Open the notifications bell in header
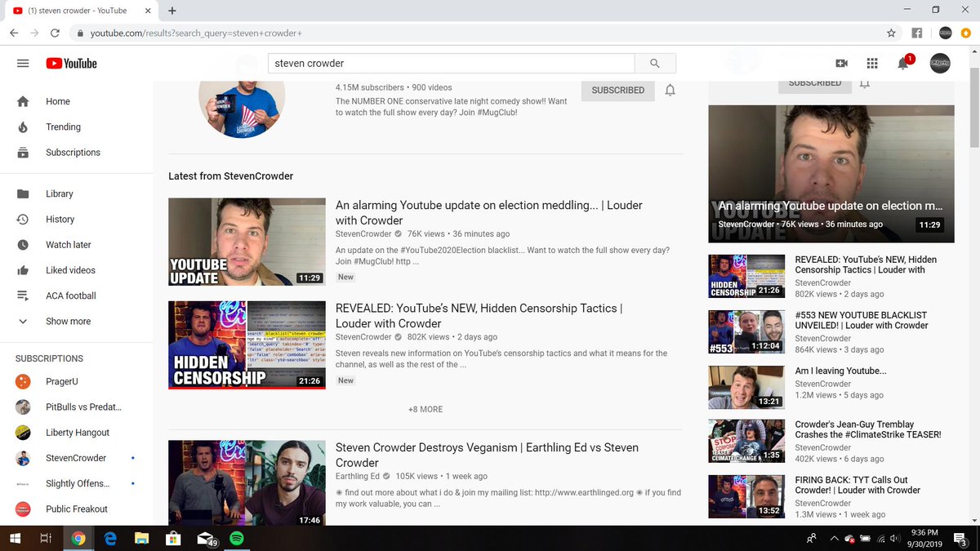The height and width of the screenshot is (551, 980). (903, 64)
